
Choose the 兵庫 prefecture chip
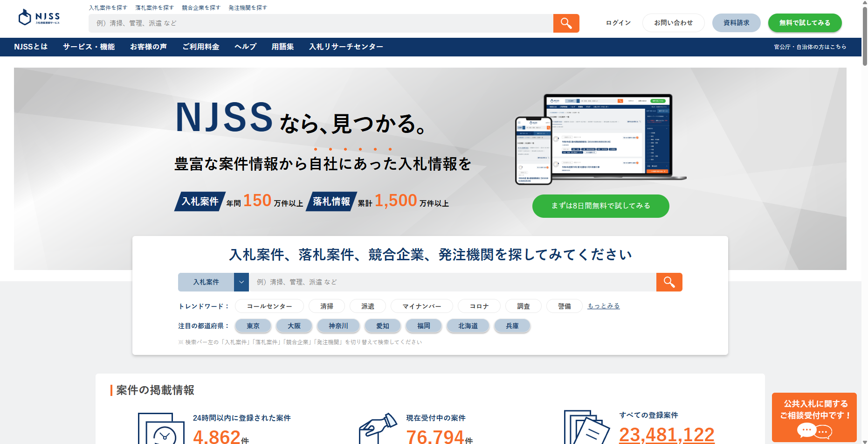pos(512,326)
